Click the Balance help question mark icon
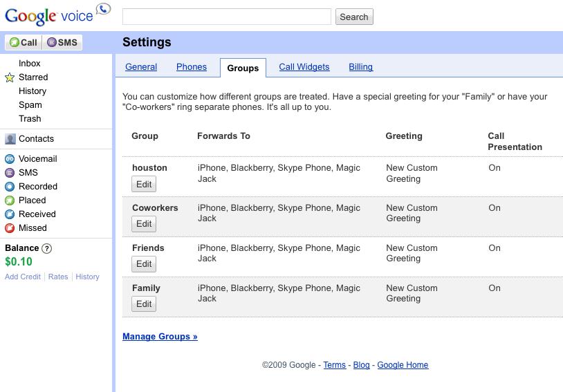563x392 pixels. [47, 249]
